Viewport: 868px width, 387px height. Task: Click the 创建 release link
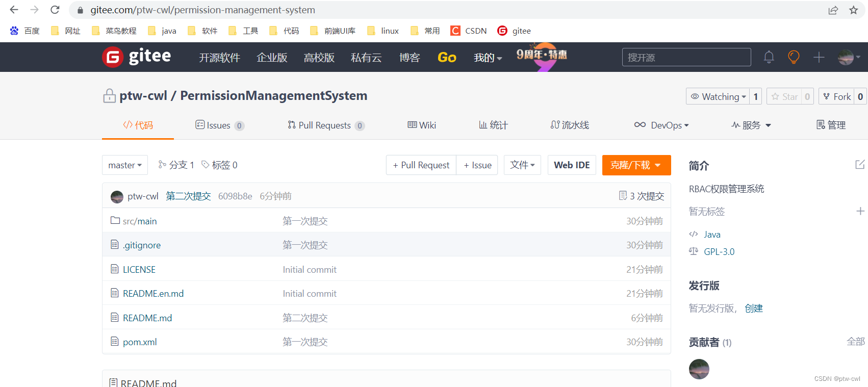(x=754, y=308)
